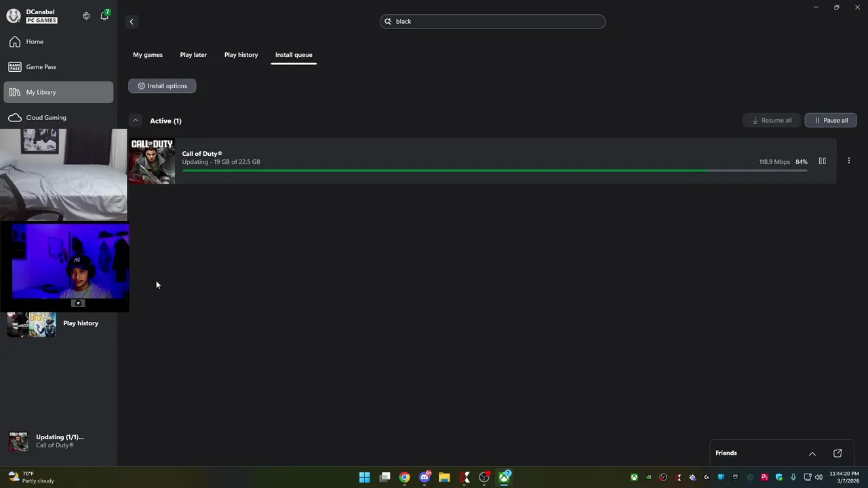Click the Call of Duty cover thumbnail
Image resolution: width=868 pixels, height=488 pixels.
point(152,161)
